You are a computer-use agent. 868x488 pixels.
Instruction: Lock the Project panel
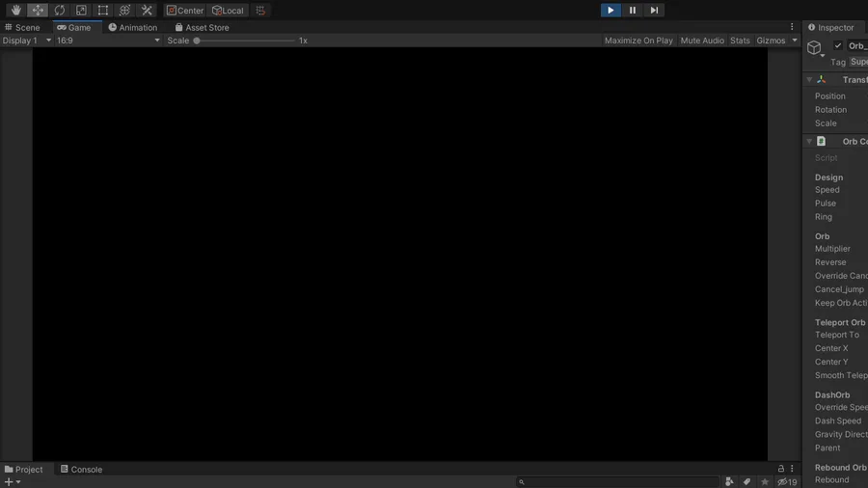coord(781,469)
